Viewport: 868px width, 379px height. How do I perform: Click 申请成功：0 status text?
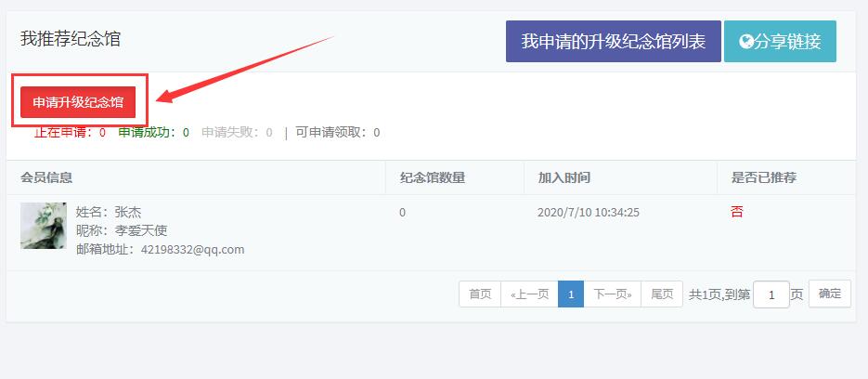154,133
